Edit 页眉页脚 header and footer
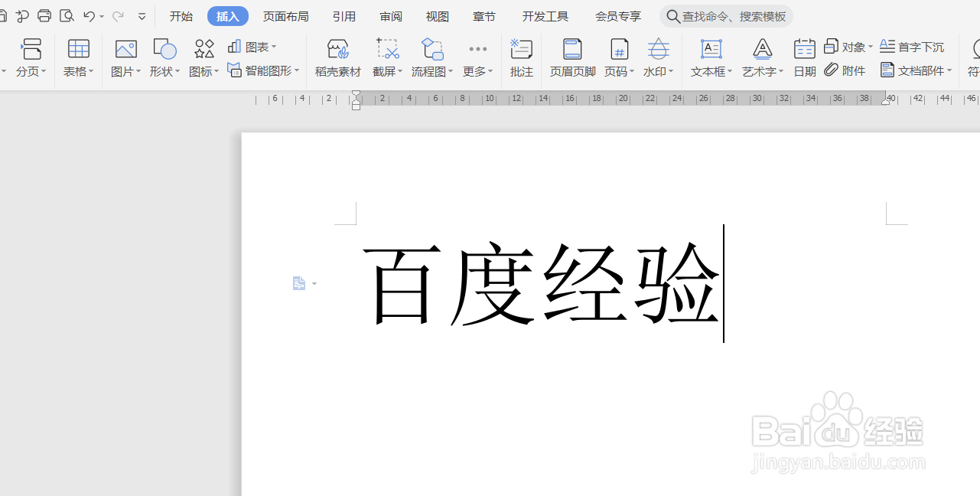980x496 pixels. tap(572, 58)
